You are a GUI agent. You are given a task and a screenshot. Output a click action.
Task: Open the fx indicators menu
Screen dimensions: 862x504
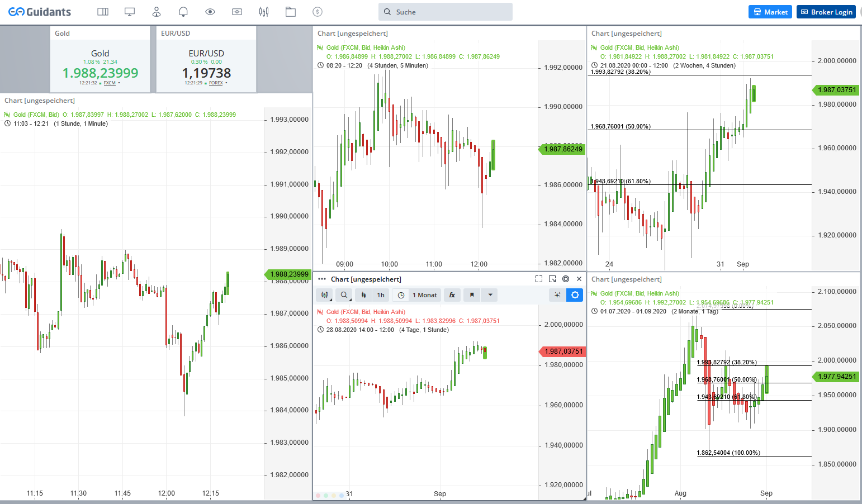coord(452,295)
